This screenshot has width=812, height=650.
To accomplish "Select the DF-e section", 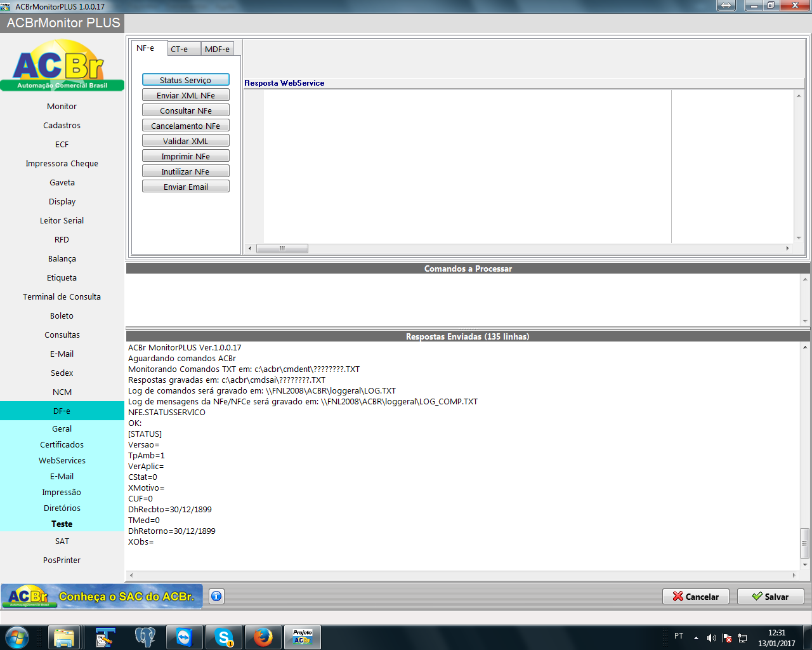I will pos(62,411).
